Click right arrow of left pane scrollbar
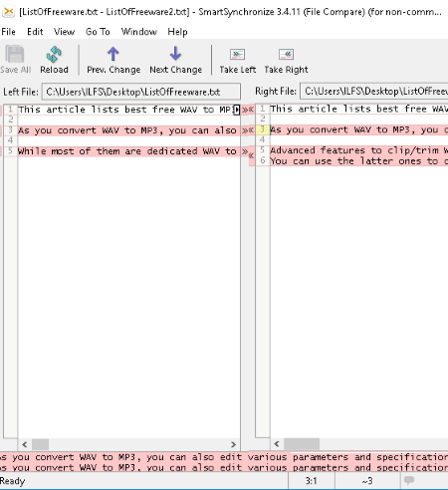This screenshot has height=490, width=448. click(x=233, y=444)
